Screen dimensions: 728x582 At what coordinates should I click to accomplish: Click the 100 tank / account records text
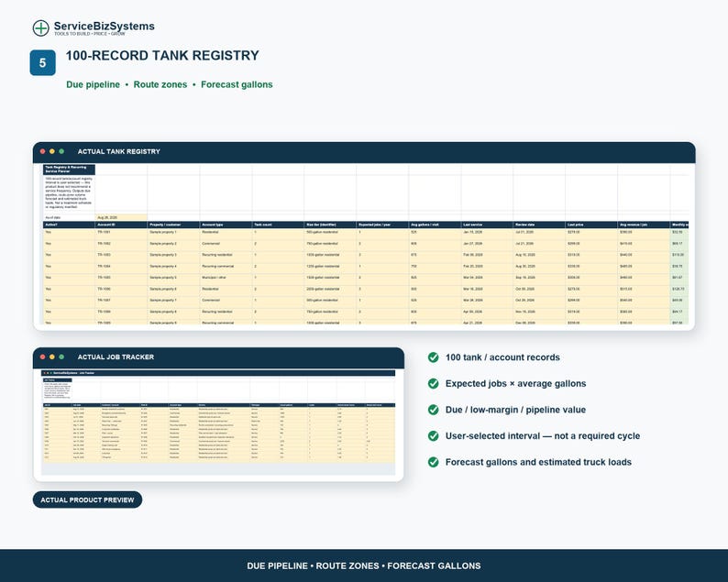pos(502,357)
